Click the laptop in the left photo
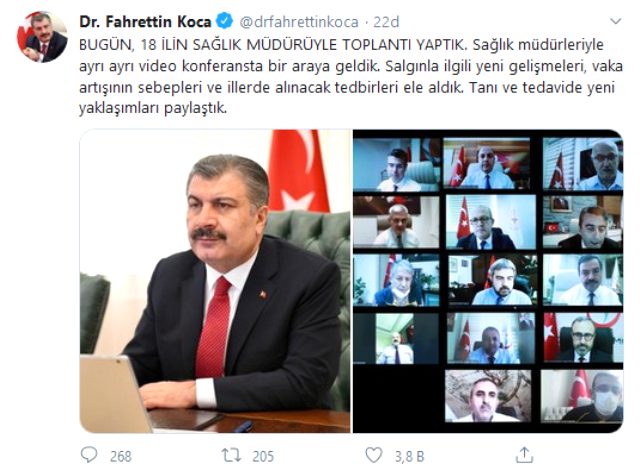 (x=115, y=393)
